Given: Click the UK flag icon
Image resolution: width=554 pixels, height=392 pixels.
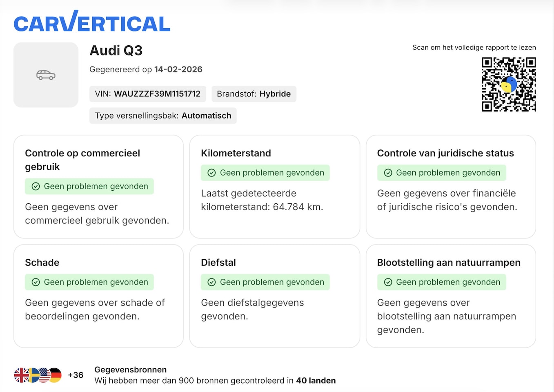Looking at the screenshot, I should click(21, 375).
